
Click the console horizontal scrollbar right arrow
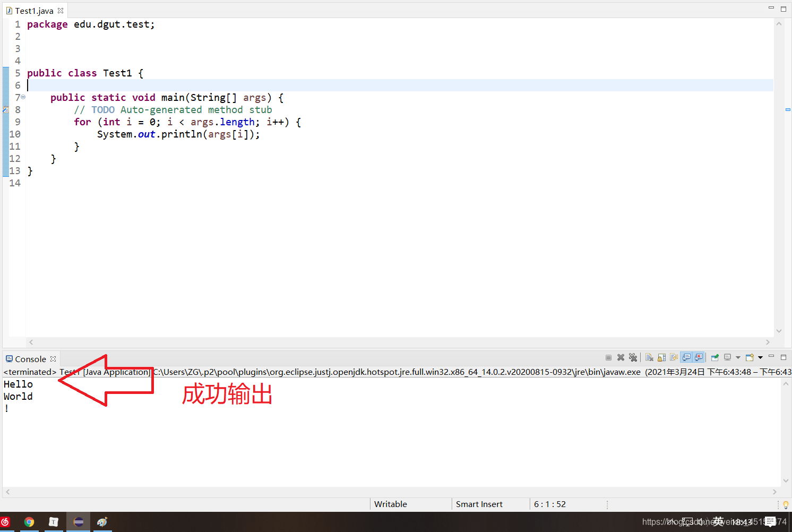click(774, 492)
